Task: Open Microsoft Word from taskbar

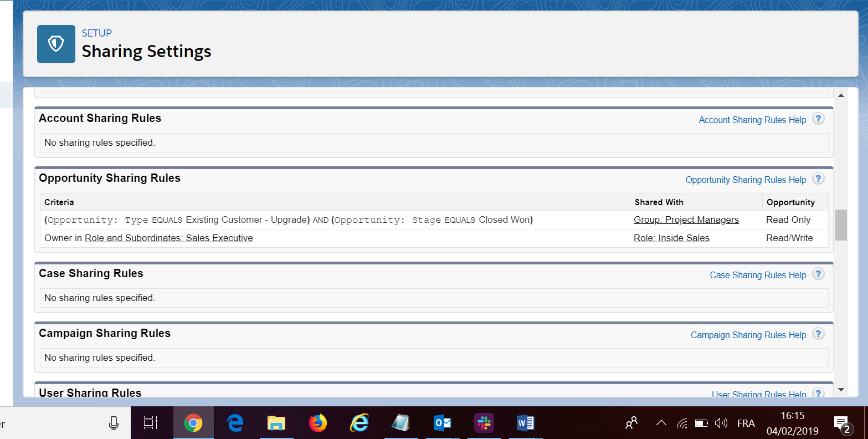Action: pyautogui.click(x=525, y=423)
